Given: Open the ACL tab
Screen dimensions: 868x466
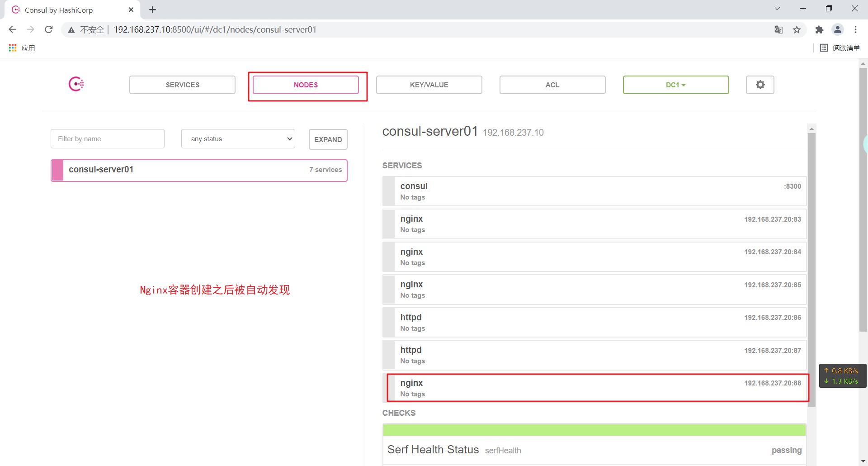Looking at the screenshot, I should pyautogui.click(x=552, y=85).
